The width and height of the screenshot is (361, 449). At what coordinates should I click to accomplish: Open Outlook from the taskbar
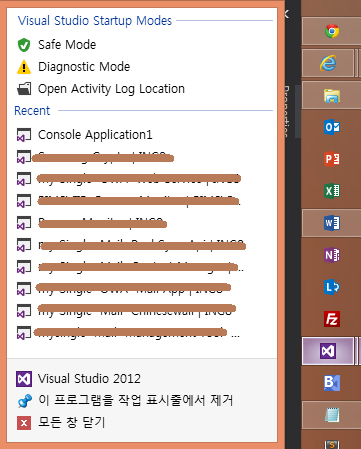(x=332, y=127)
